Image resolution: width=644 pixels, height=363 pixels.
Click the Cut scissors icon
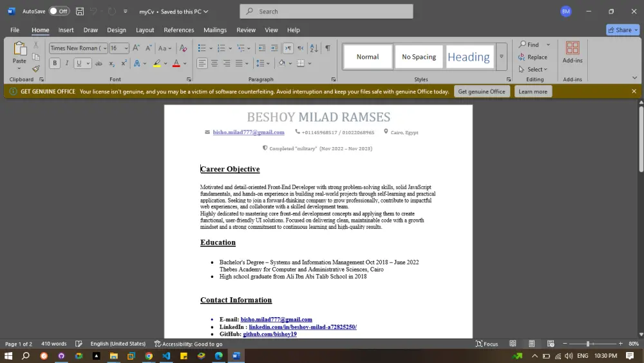36,44
